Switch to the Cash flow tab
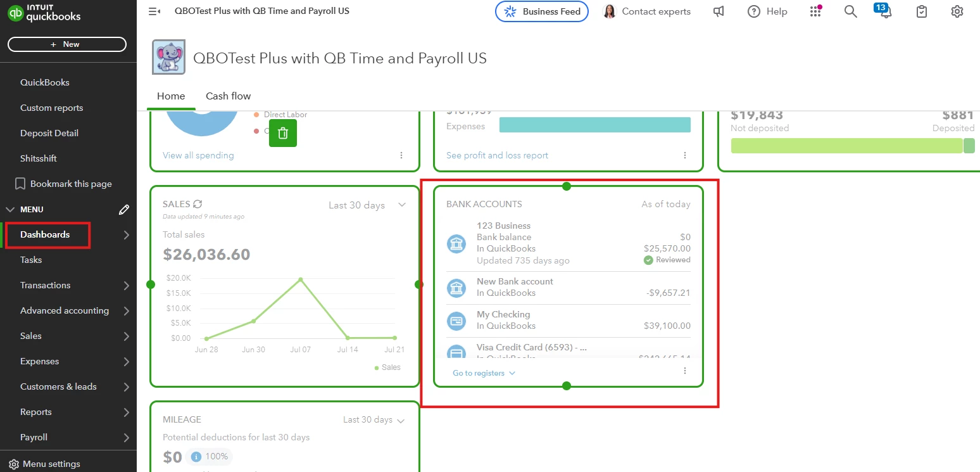This screenshot has height=472, width=980. [228, 96]
